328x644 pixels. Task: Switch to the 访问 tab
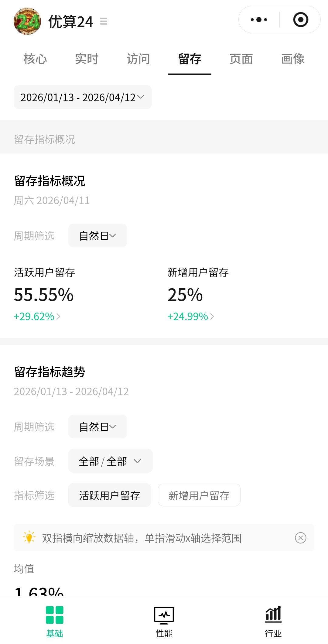coord(138,59)
